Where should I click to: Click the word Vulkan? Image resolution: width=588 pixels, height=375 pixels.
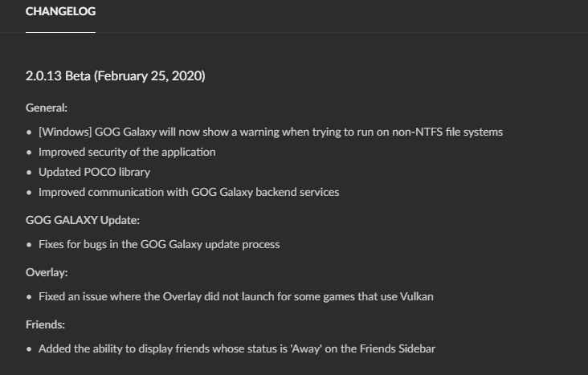pyautogui.click(x=415, y=296)
